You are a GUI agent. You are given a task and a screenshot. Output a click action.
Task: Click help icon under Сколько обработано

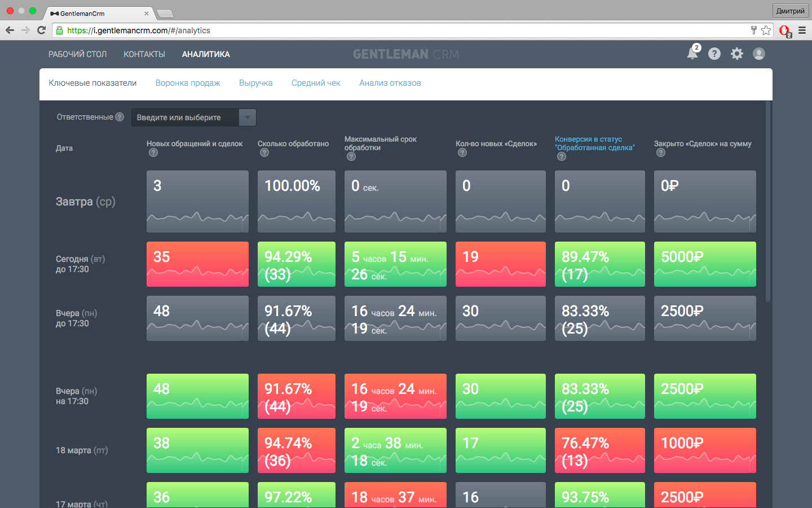pyautogui.click(x=264, y=152)
